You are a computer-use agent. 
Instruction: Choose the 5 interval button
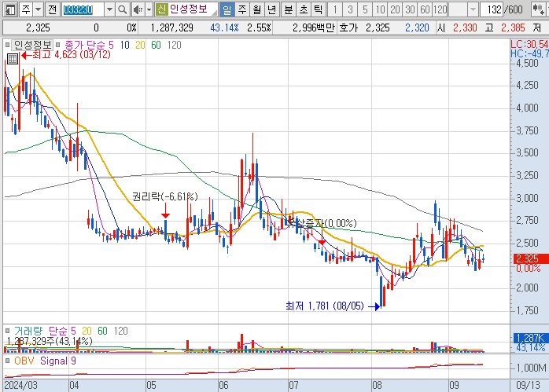click(365, 9)
